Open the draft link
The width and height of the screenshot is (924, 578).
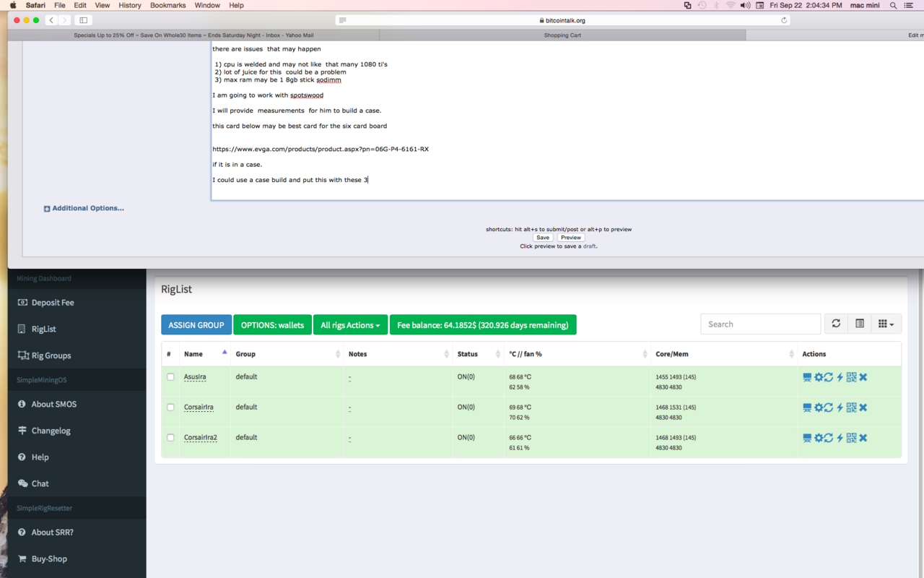pos(590,246)
